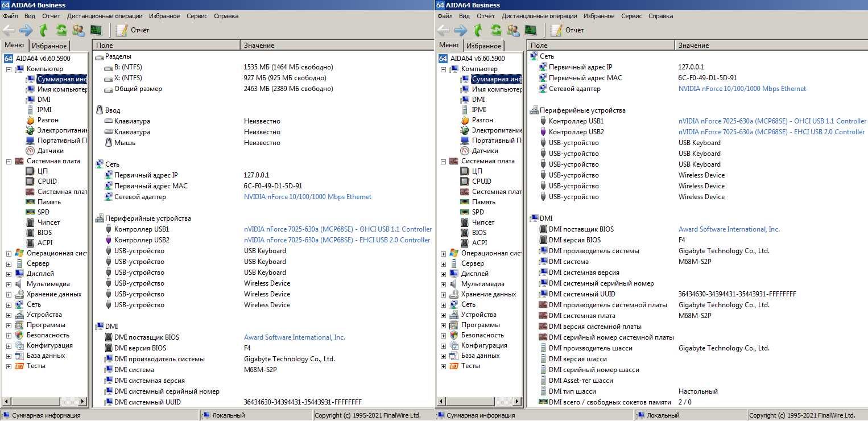Click the Forward arrow in the right AIDA64 window
868x421 pixels.
460,30
